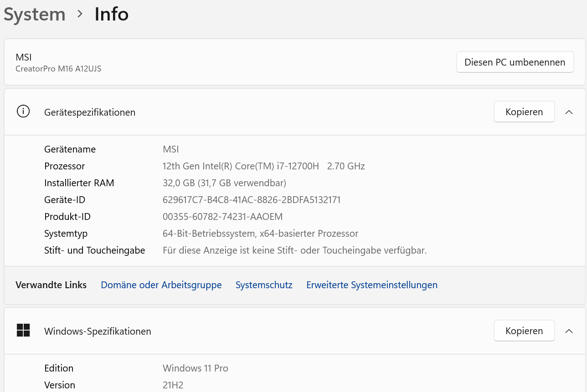
Task: Click the Gerätename label
Action: click(x=70, y=149)
